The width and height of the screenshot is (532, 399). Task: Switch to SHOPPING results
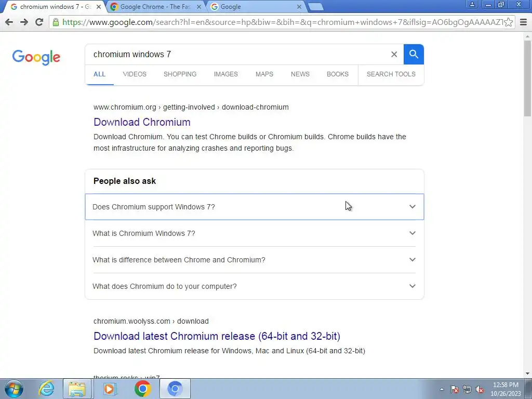coord(180,74)
